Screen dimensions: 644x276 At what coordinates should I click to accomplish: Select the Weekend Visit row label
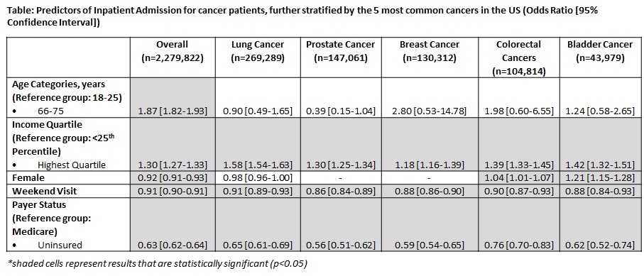[x=44, y=192]
